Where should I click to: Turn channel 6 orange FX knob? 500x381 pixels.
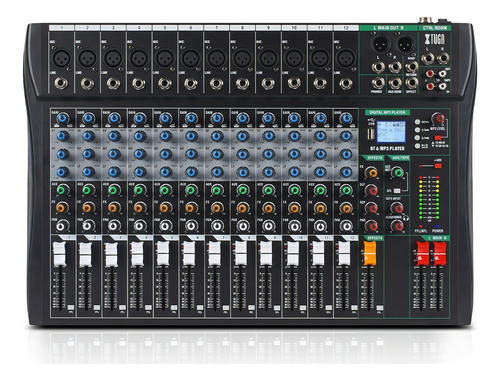(x=191, y=208)
